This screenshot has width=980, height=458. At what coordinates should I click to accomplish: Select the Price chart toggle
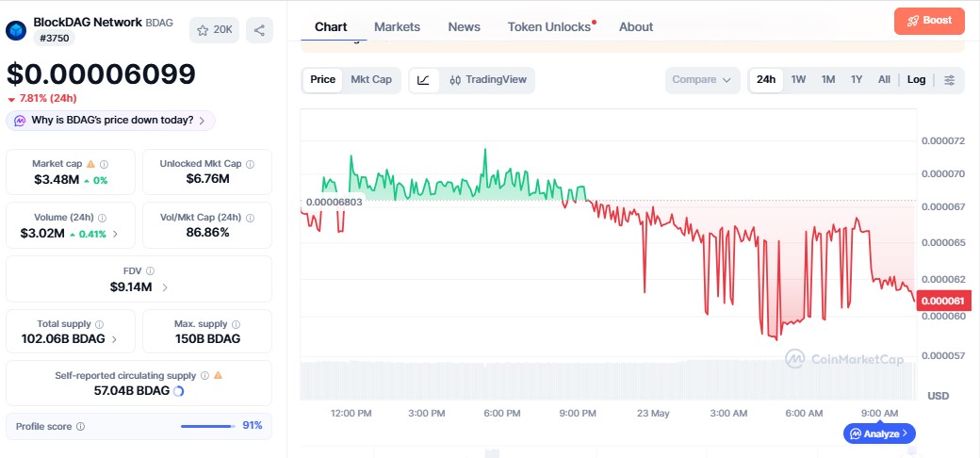[x=322, y=80]
